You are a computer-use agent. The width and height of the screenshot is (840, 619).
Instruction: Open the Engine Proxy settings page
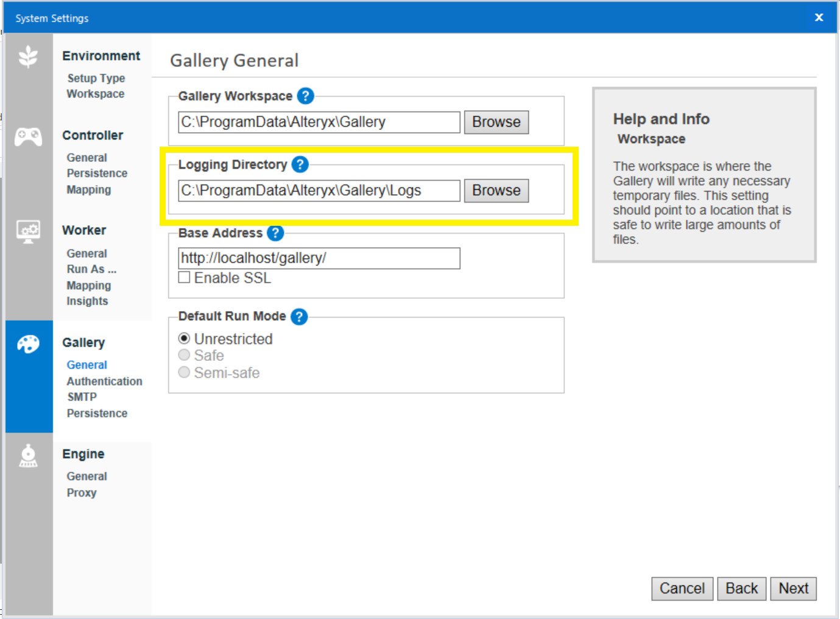click(82, 492)
